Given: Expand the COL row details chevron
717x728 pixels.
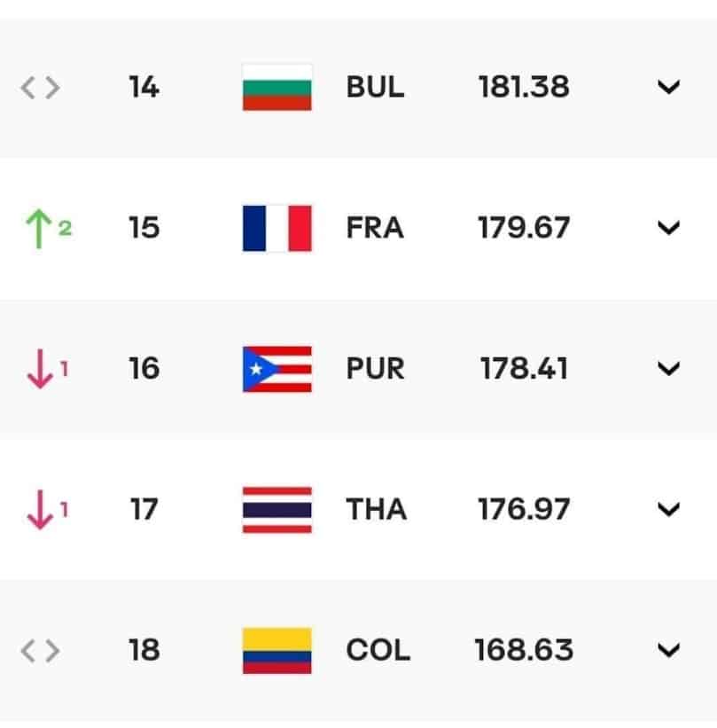Looking at the screenshot, I should point(669,650).
